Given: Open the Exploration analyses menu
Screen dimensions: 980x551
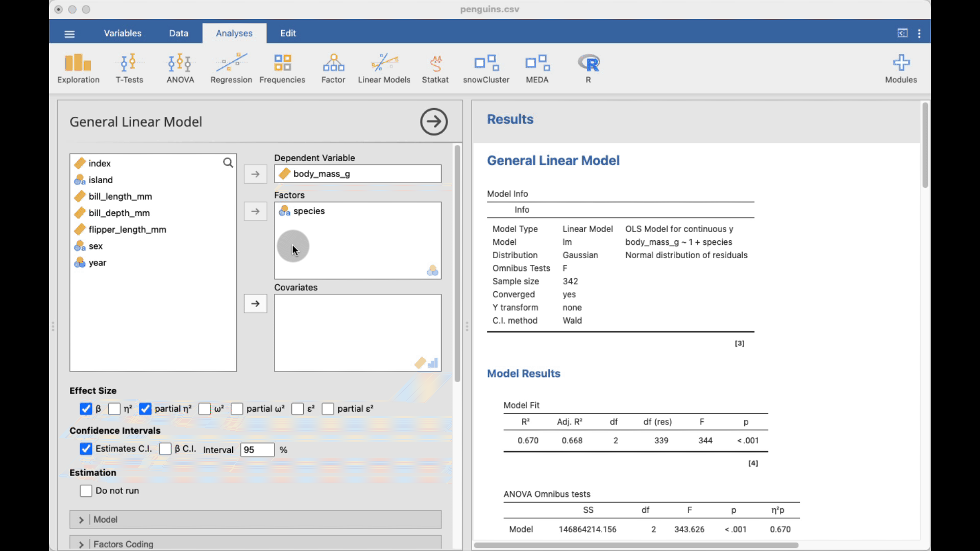Looking at the screenshot, I should click(78, 68).
